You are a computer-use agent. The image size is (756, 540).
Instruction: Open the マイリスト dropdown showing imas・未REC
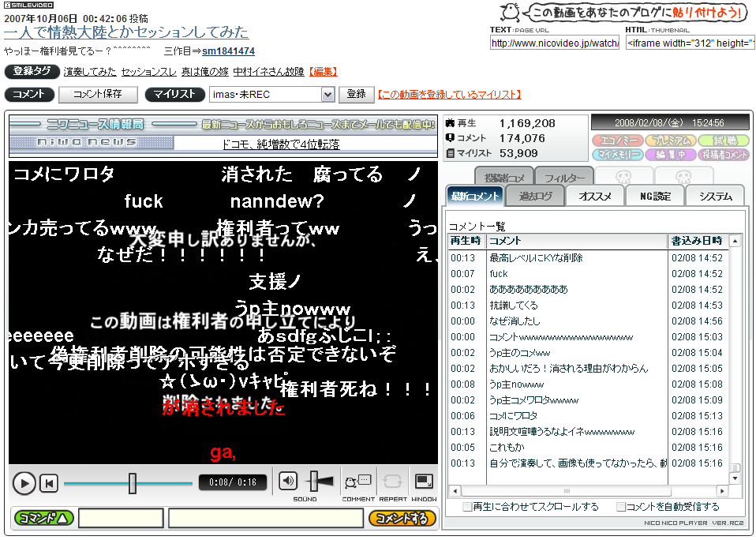pyautogui.click(x=272, y=95)
